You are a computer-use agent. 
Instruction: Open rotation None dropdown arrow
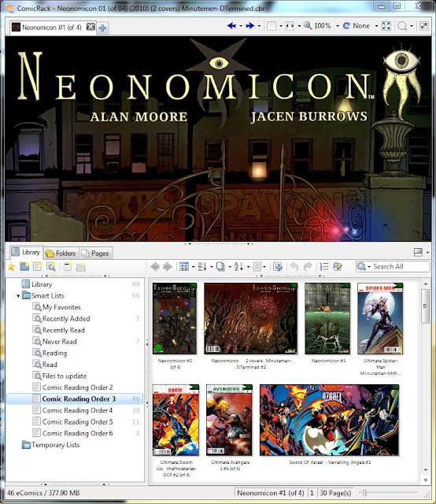tap(376, 26)
